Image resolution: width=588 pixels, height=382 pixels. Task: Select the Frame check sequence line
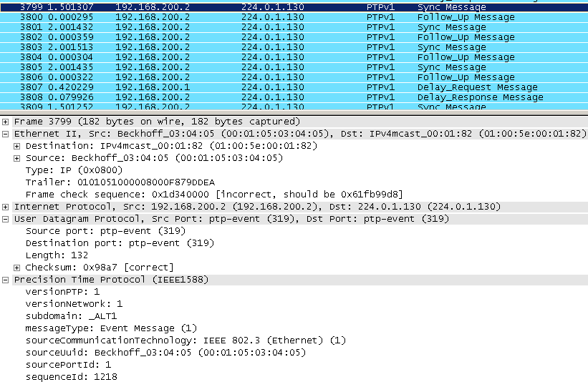214,195
